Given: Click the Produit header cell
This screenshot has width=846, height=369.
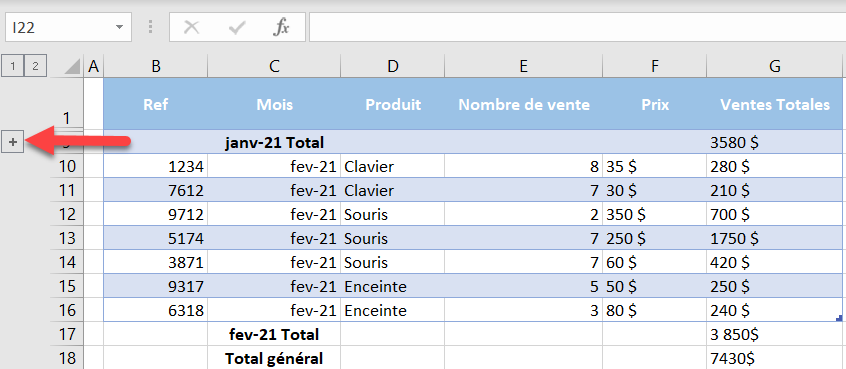Looking at the screenshot, I should coord(393,104).
